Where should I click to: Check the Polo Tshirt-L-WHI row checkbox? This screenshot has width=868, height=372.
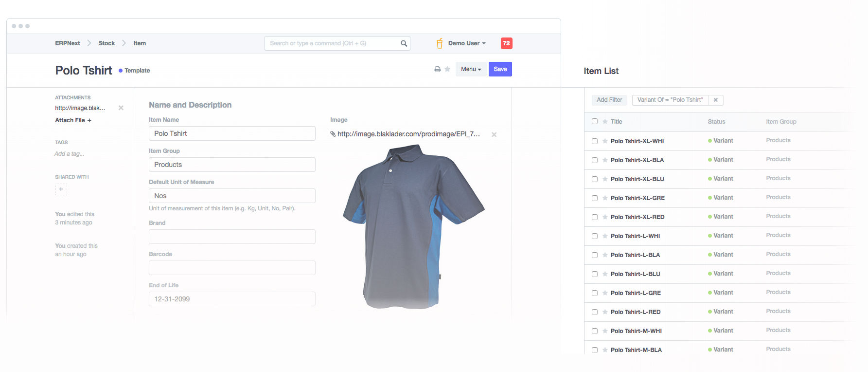[x=595, y=236]
